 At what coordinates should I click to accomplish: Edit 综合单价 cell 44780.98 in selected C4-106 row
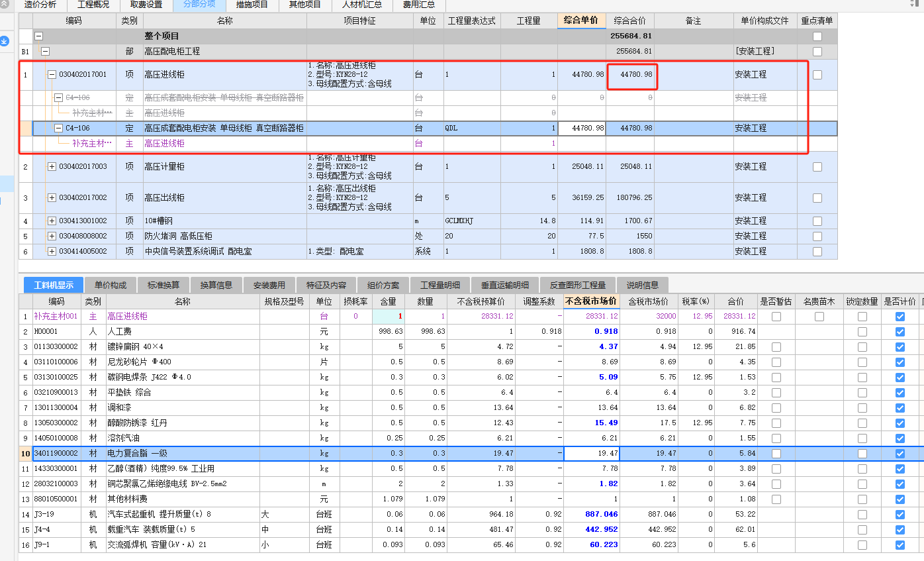pos(582,128)
